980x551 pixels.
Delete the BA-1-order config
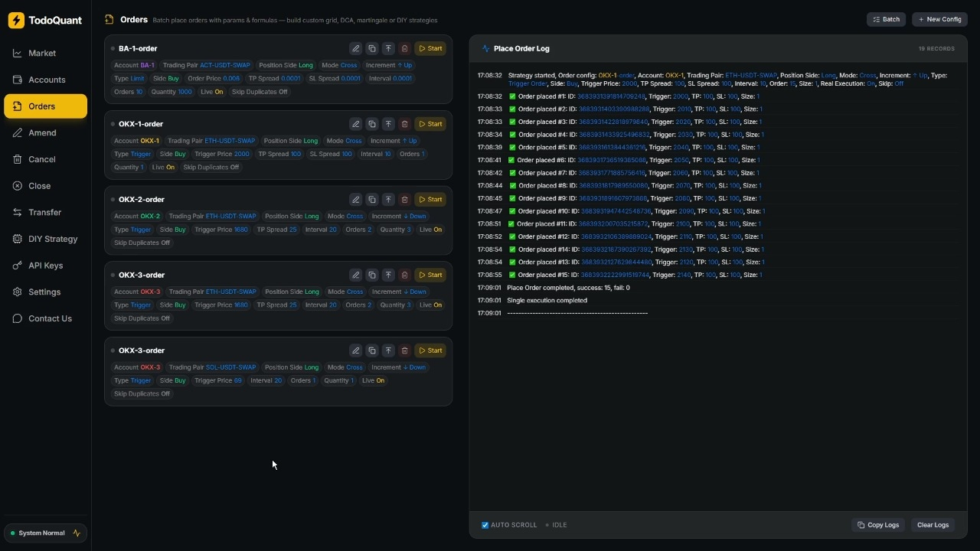pyautogui.click(x=405, y=48)
